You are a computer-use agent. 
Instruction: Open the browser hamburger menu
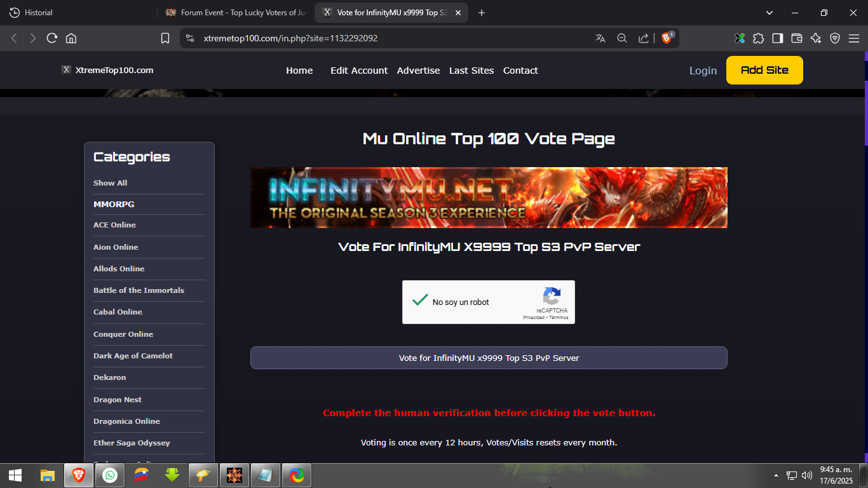coord(853,38)
